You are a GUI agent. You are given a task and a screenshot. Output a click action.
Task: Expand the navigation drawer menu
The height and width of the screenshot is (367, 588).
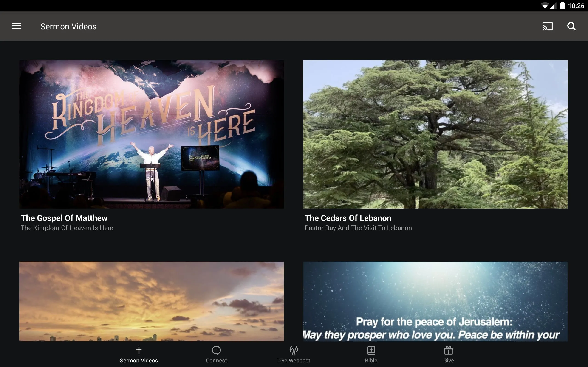[x=17, y=26]
